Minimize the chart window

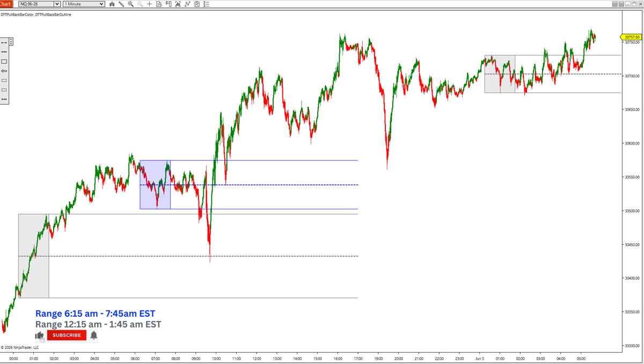[x=627, y=4]
